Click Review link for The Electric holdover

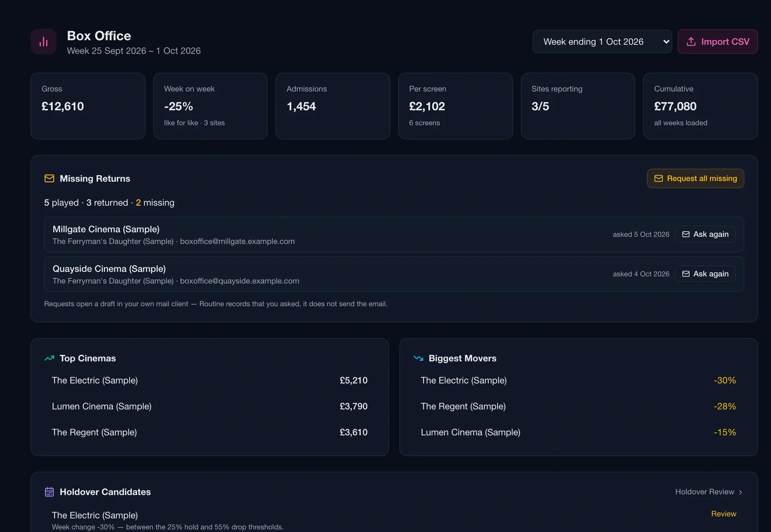point(724,514)
